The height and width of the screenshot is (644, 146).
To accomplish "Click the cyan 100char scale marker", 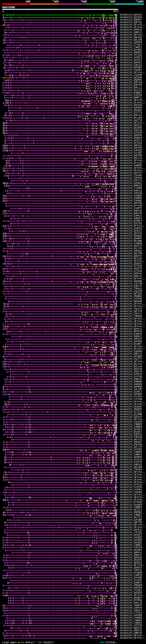I will pyautogui.click(x=102, y=642).
